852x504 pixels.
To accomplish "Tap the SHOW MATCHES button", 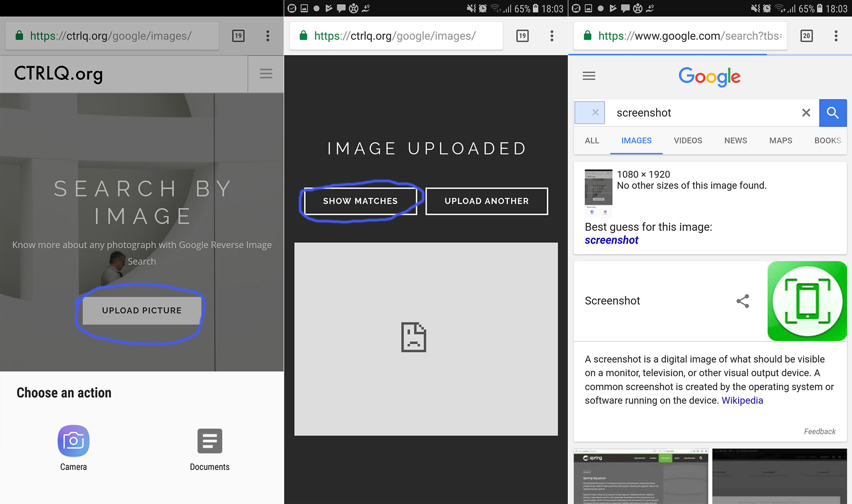I will [360, 201].
